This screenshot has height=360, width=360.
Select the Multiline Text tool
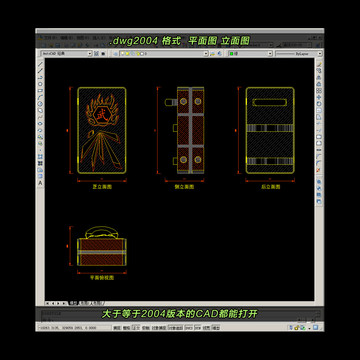(x=40, y=183)
